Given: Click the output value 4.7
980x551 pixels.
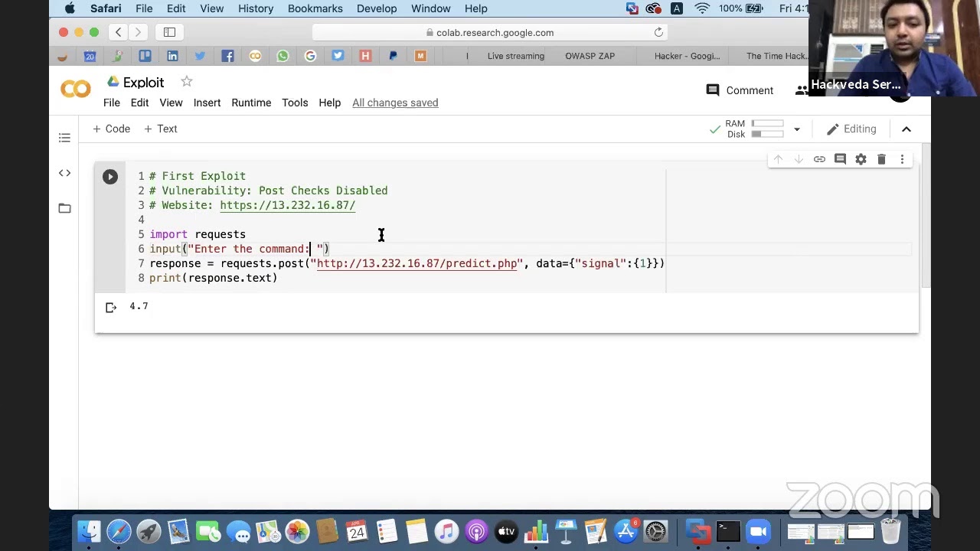Looking at the screenshot, I should click(x=139, y=306).
